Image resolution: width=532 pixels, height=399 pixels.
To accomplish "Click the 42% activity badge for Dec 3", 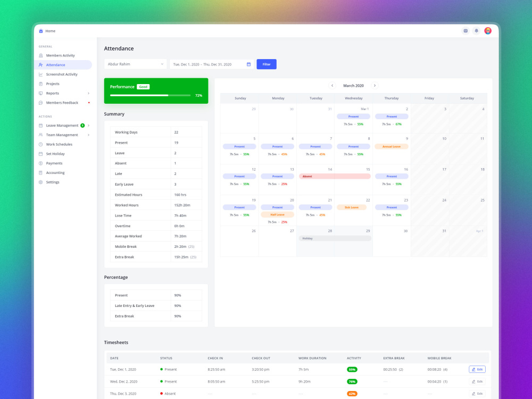I will pos(352,394).
